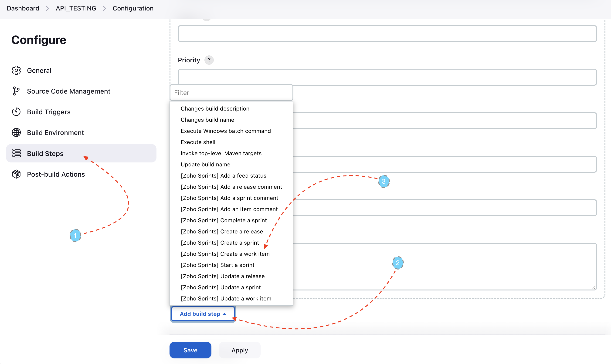The height and width of the screenshot is (364, 611).
Task: Choose Changes build name step
Action: (231, 120)
